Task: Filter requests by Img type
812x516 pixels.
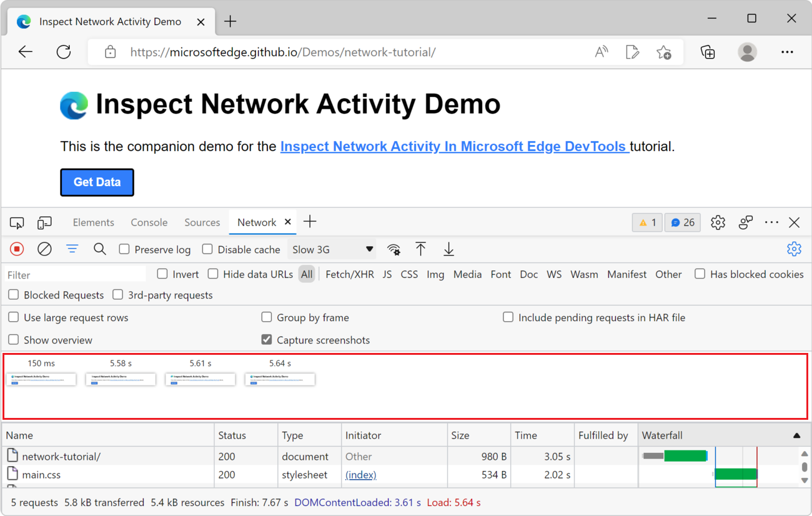Action: [435, 274]
